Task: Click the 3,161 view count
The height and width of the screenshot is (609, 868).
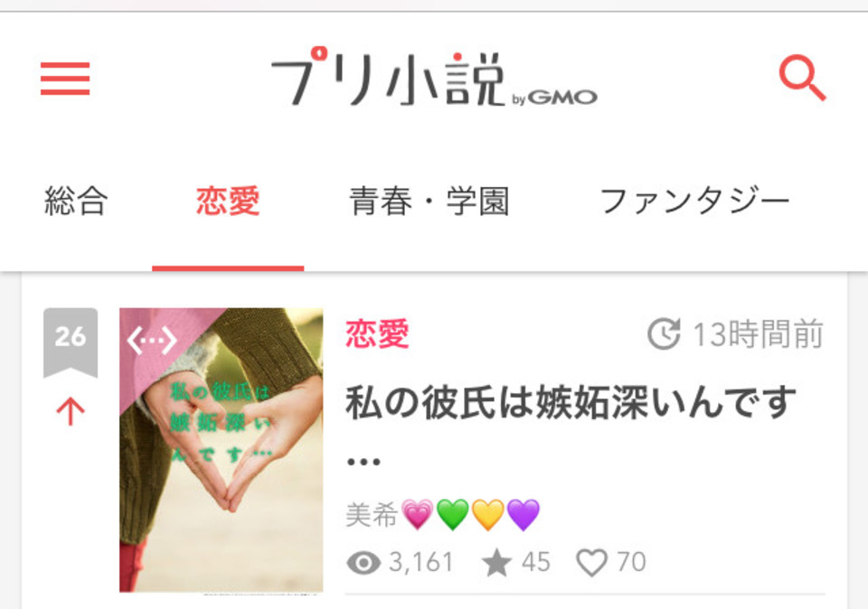Action: pos(421,563)
